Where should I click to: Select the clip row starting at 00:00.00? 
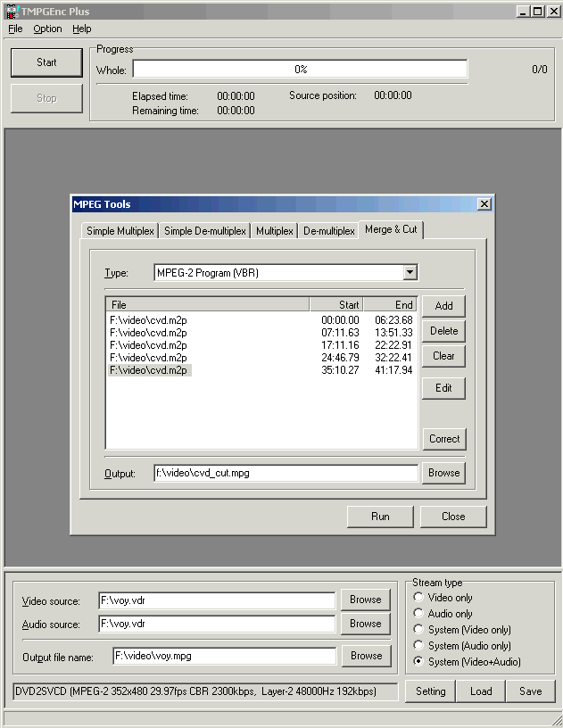261,320
